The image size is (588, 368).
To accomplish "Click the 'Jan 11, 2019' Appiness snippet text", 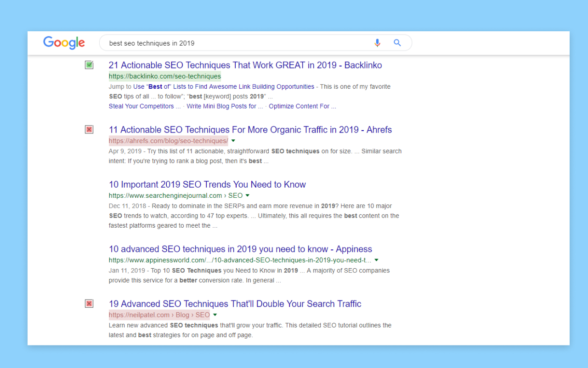I will point(249,276).
